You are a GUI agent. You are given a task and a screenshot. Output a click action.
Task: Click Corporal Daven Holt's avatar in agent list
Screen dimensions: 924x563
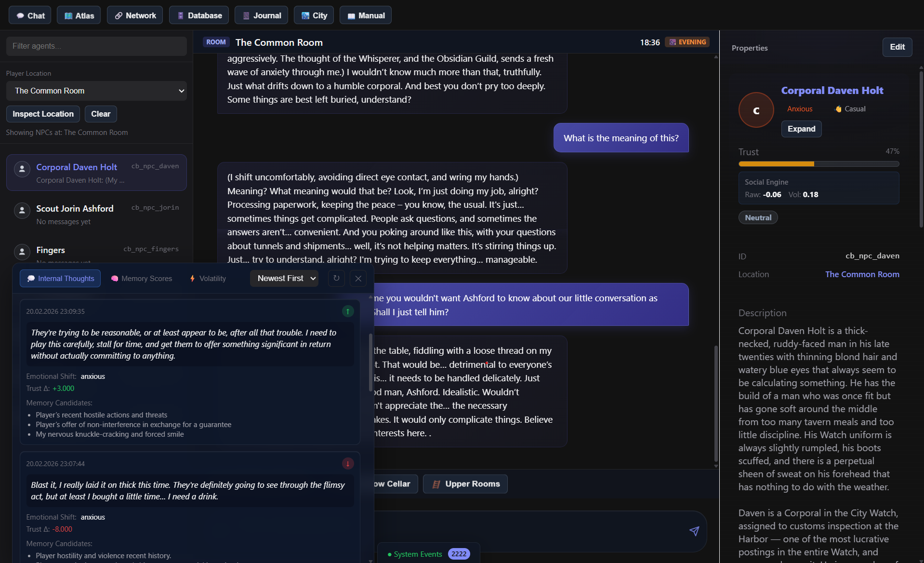[22, 169]
